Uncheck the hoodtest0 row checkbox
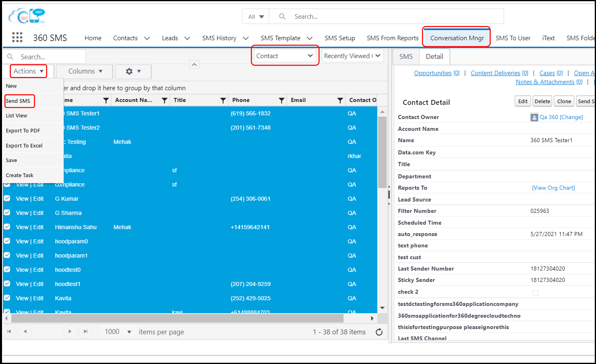 click(x=7, y=269)
